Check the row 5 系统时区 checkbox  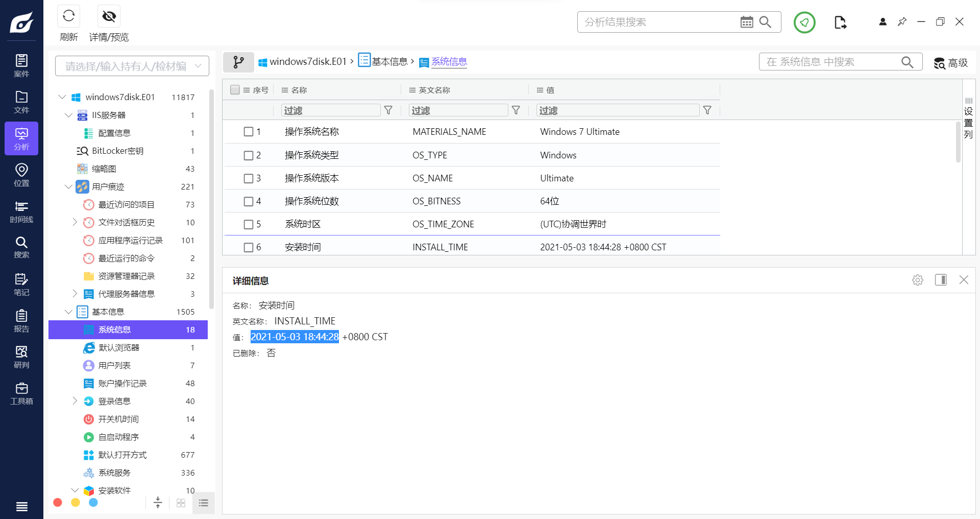tap(249, 224)
